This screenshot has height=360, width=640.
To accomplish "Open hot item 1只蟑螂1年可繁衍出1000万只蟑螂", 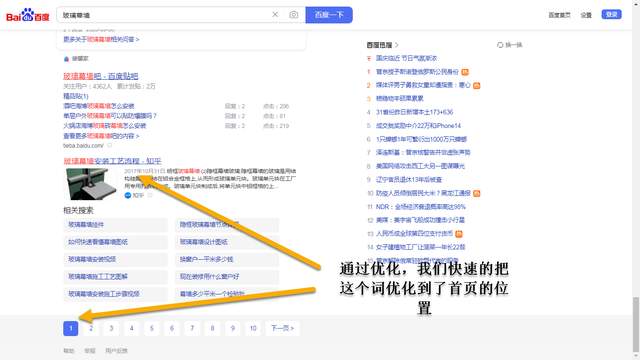I will tap(421, 139).
